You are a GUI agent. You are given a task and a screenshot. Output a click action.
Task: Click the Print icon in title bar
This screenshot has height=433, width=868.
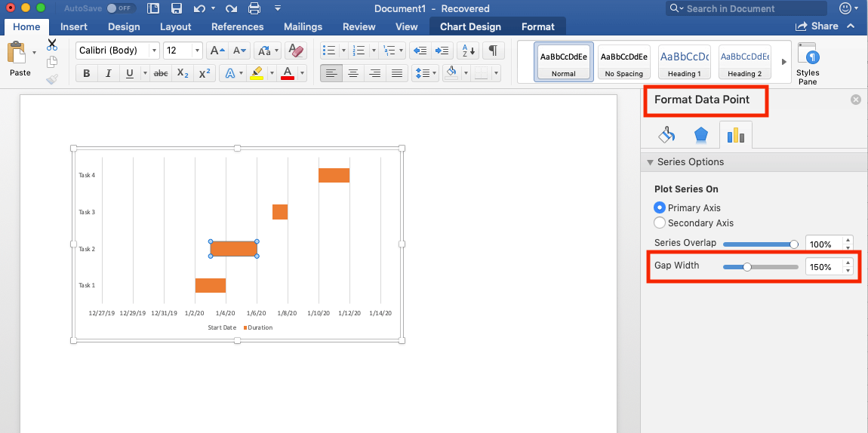point(254,9)
